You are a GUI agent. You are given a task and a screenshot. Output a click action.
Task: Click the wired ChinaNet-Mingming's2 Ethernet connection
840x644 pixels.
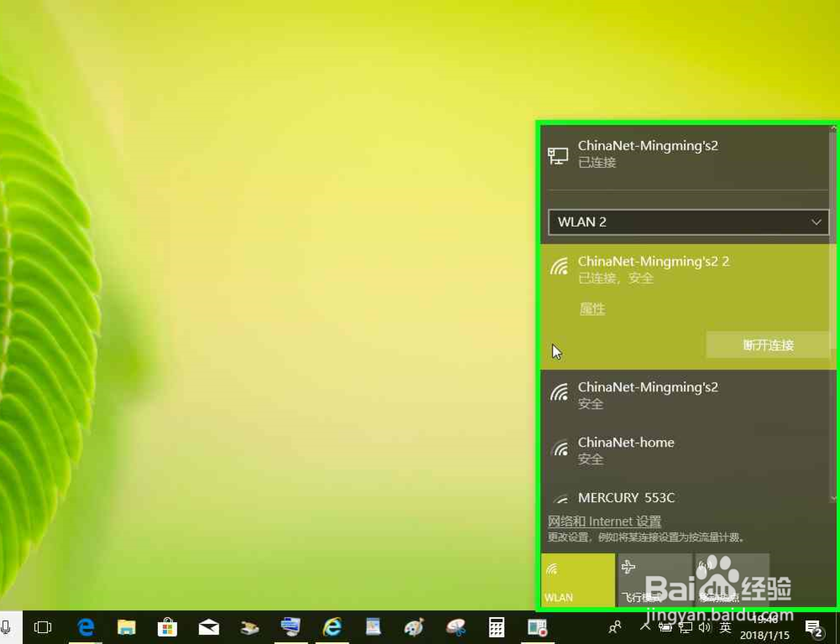pyautogui.click(x=685, y=155)
